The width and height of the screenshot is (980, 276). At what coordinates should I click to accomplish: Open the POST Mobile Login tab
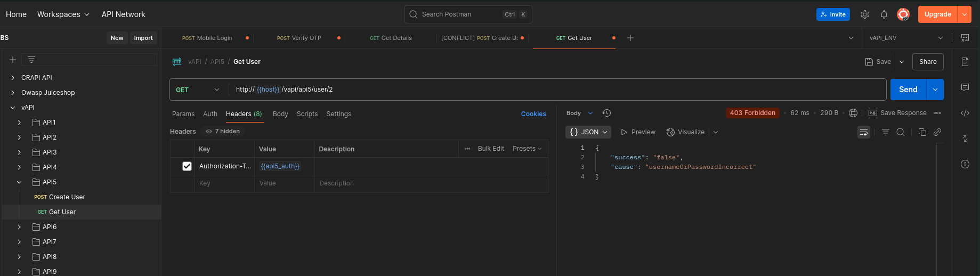tap(207, 38)
